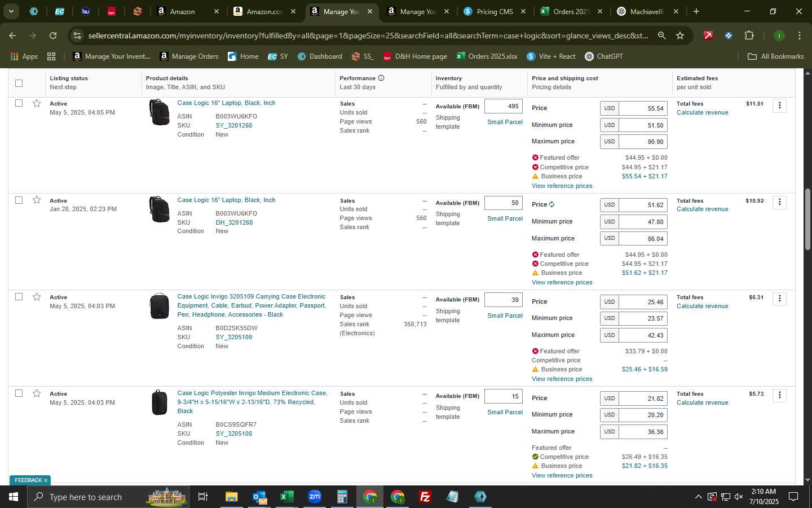Star the SY_3201268 listing as favorite
The image size is (812, 508).
pos(37,103)
